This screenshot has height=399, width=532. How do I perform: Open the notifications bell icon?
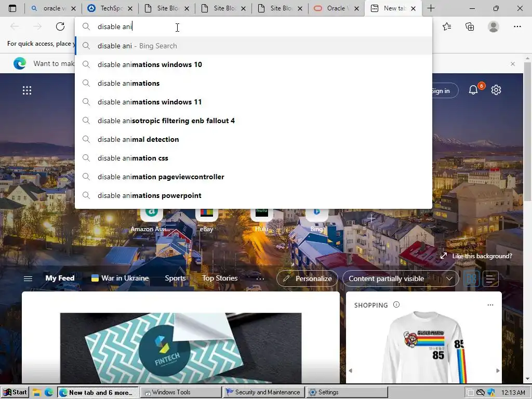tap(473, 90)
